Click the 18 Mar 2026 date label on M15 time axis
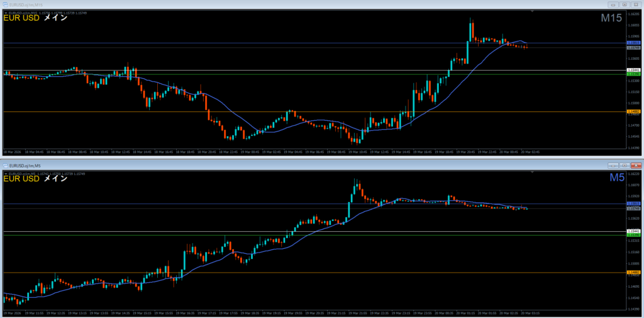The image size is (644, 318). 11,152
